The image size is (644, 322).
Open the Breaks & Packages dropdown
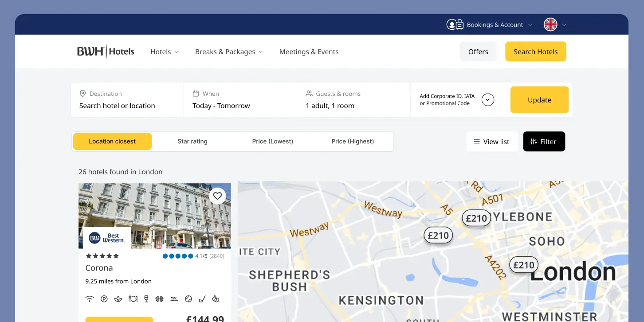click(228, 51)
